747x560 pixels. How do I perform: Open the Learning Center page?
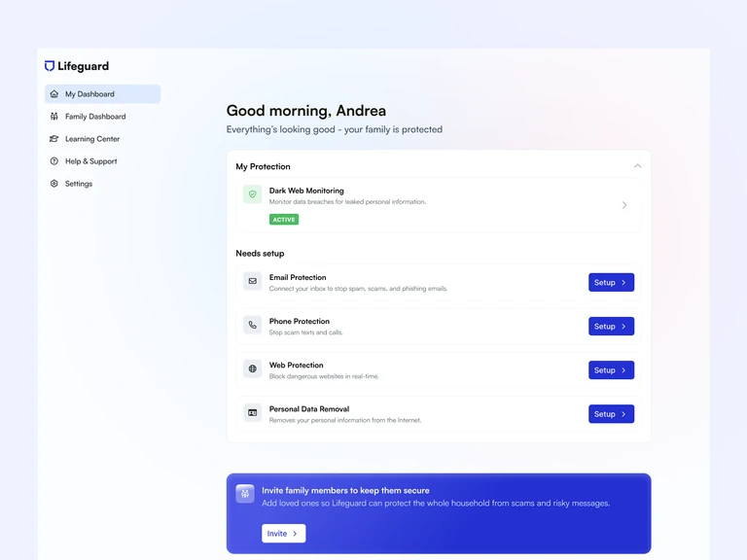click(103, 139)
